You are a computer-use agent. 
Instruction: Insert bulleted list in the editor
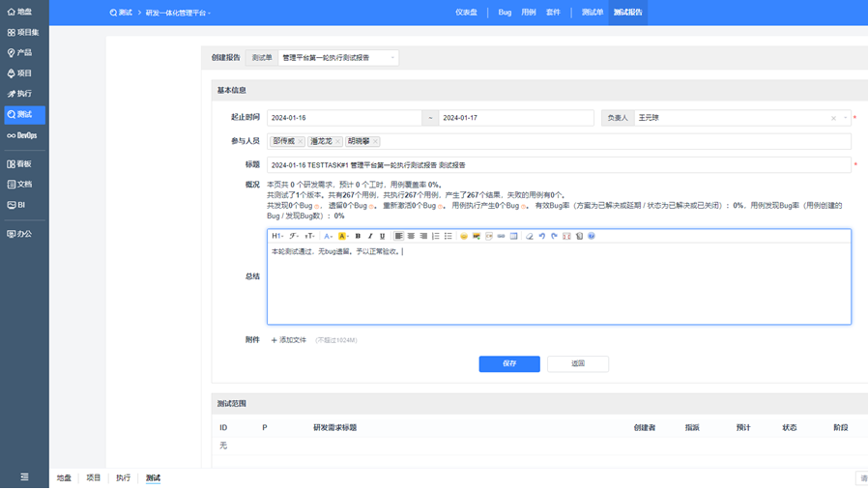(448, 236)
